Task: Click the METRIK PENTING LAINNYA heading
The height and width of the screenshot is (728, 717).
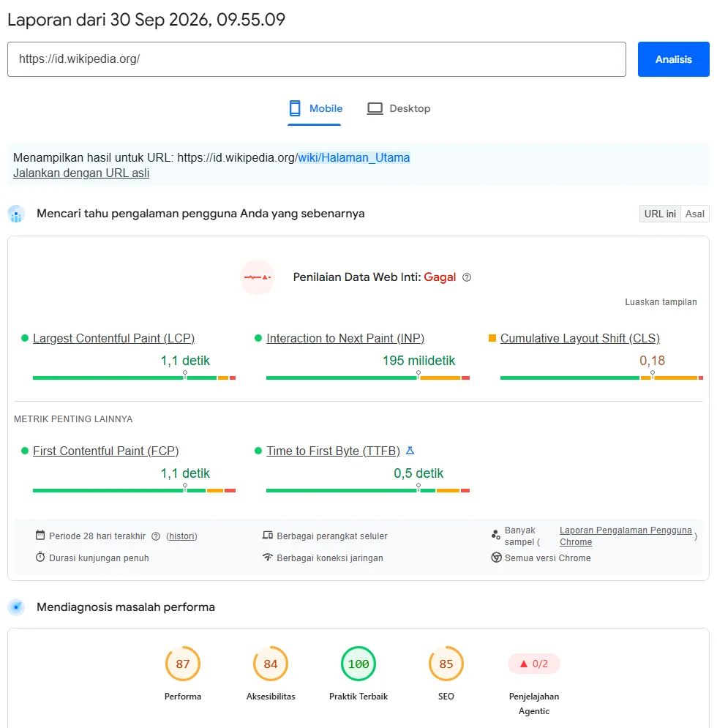Action: 73,419
